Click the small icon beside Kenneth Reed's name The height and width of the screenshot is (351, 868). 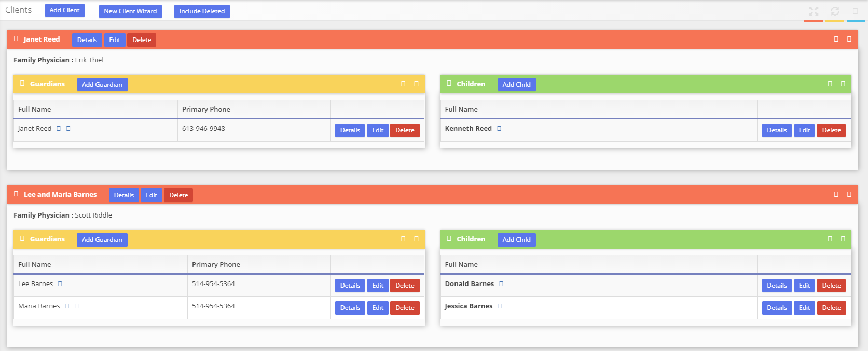(x=499, y=129)
